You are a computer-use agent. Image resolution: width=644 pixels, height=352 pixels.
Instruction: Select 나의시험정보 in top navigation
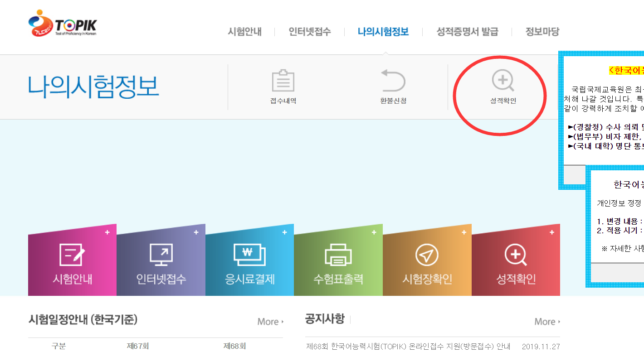click(383, 32)
